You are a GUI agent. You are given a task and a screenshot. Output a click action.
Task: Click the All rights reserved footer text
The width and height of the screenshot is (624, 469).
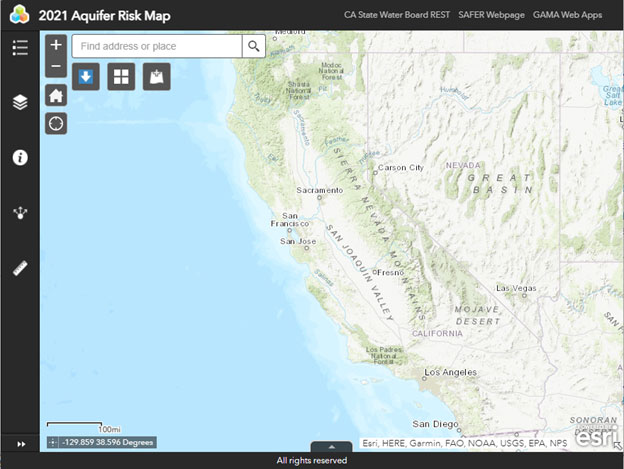click(312, 461)
